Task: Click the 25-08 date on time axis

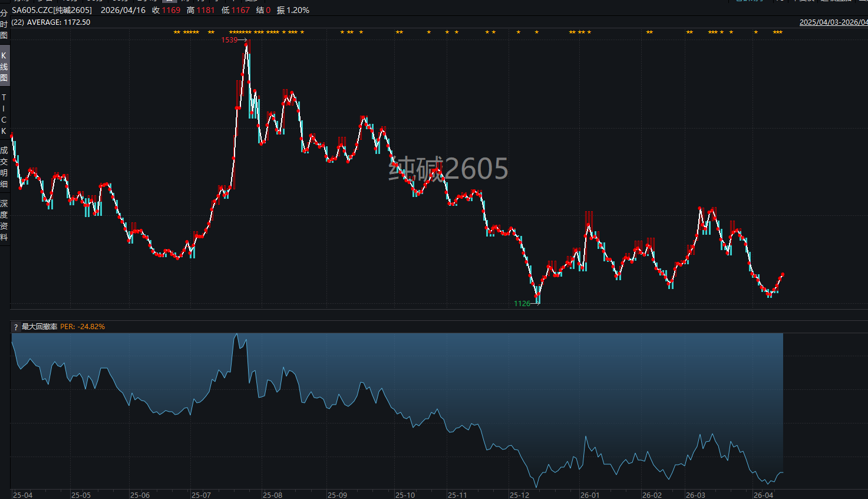Action: (x=272, y=495)
